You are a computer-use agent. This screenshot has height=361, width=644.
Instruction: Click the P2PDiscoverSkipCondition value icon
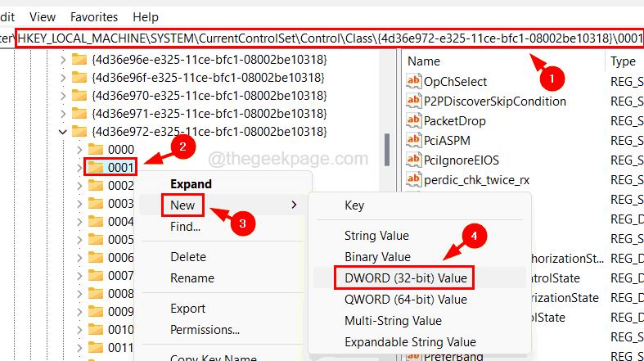coord(414,101)
